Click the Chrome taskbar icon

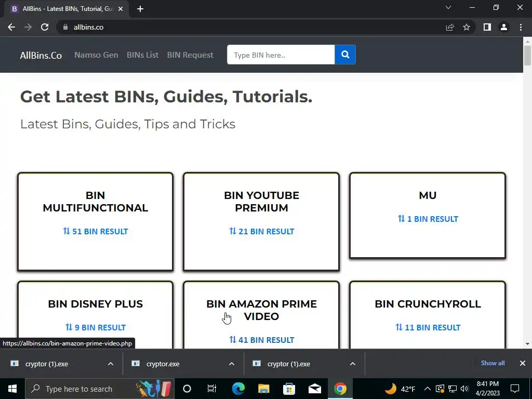click(x=340, y=389)
